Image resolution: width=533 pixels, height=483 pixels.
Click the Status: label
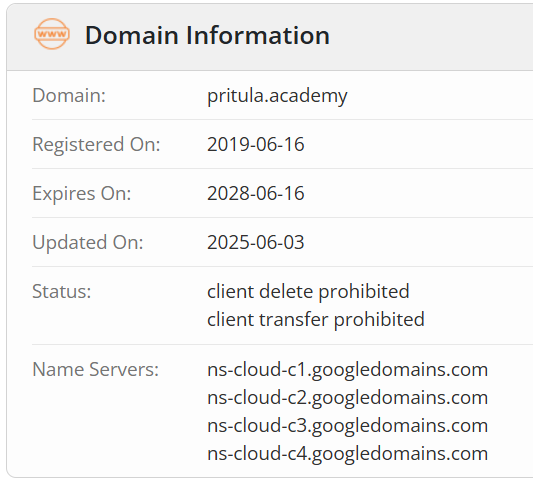pos(62,292)
